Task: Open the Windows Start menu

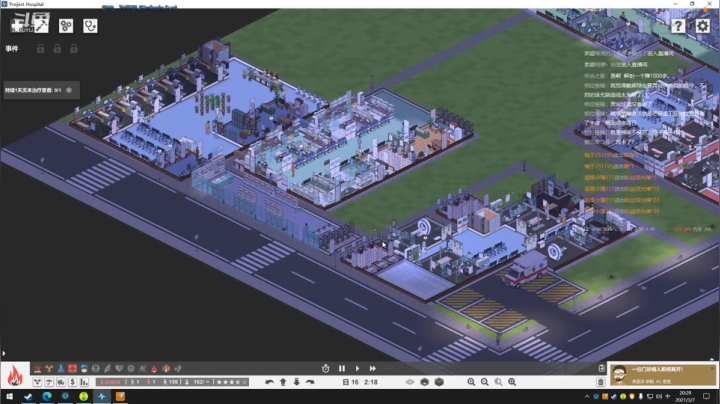Action: (9, 396)
